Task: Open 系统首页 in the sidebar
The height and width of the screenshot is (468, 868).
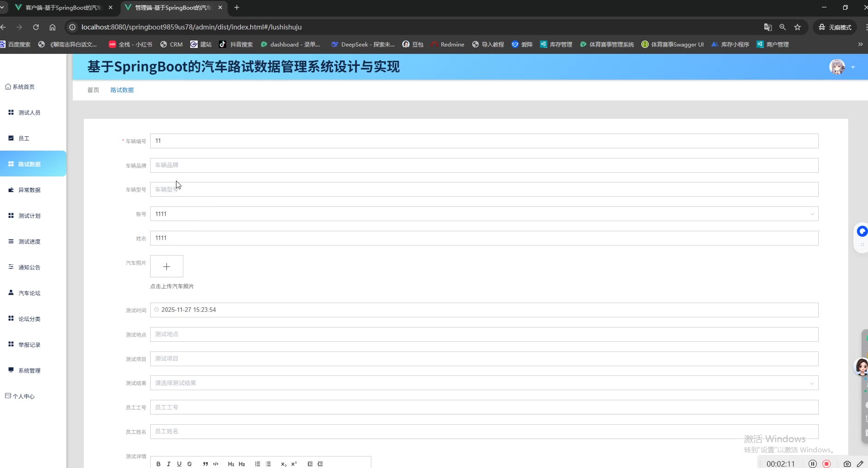Action: 20,87
